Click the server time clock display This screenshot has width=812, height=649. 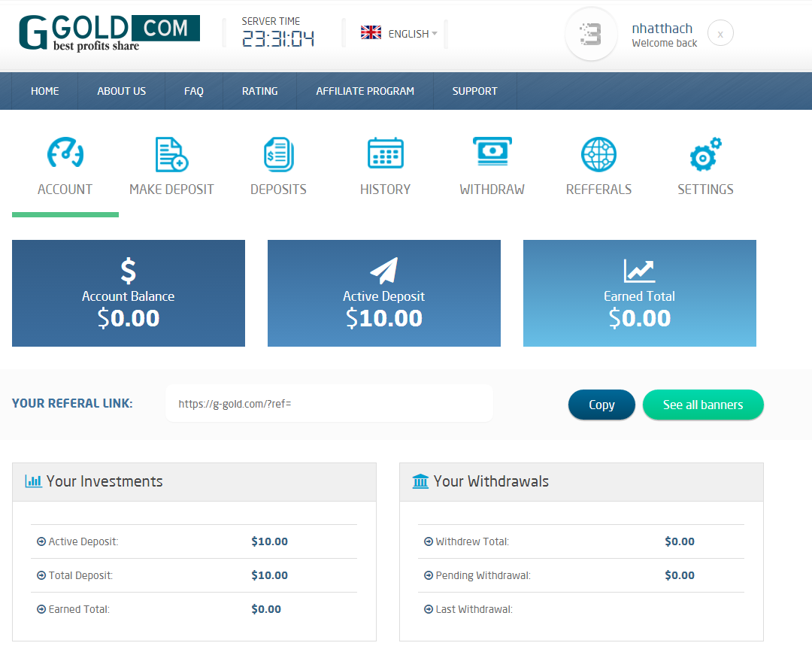pyautogui.click(x=278, y=39)
